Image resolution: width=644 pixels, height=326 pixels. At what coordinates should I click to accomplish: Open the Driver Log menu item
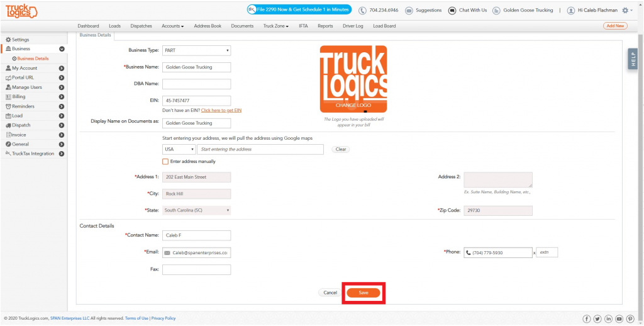click(x=353, y=26)
